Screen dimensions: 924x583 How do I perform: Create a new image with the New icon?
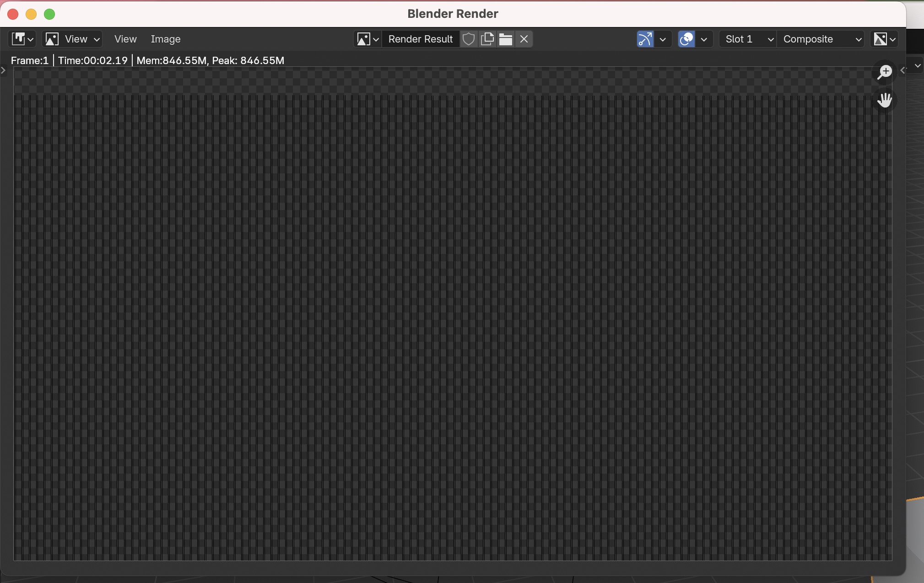click(487, 39)
